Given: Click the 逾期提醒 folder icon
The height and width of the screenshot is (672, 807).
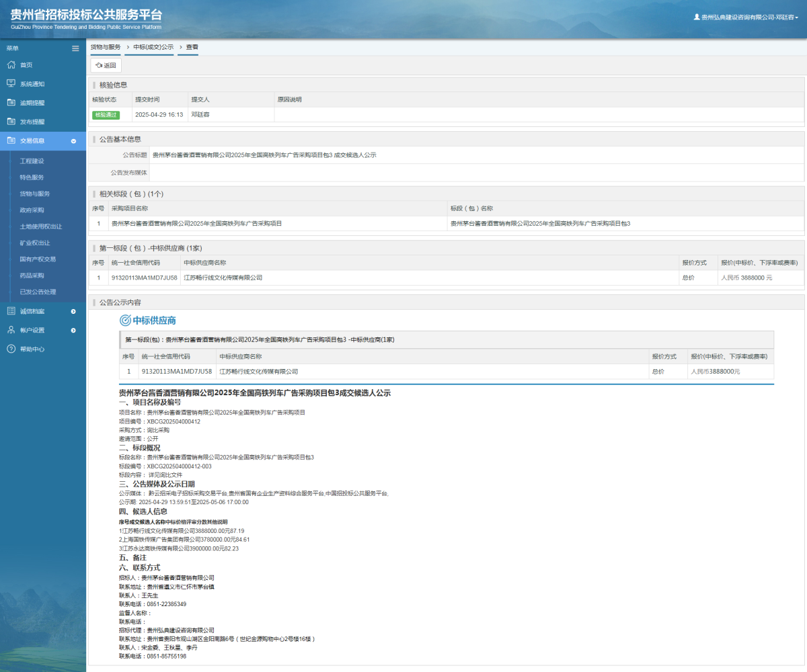Looking at the screenshot, I should pos(11,103).
